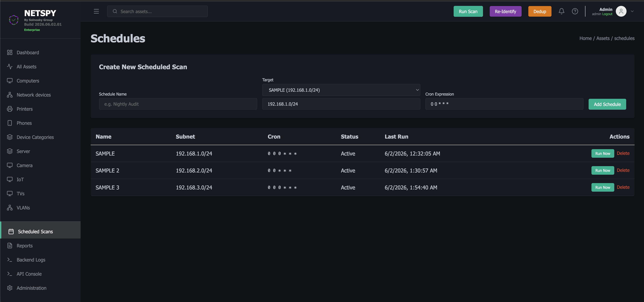Click the Home breadcrumb link

click(585, 38)
